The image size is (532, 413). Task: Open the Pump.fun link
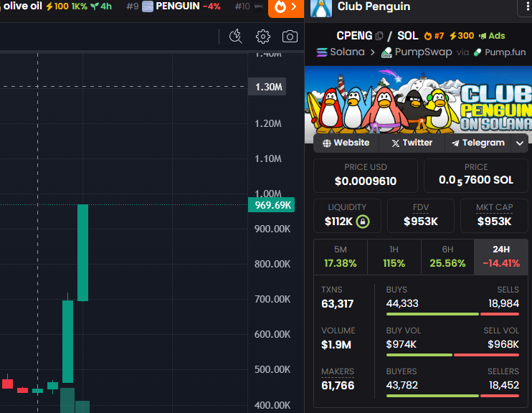click(x=500, y=52)
